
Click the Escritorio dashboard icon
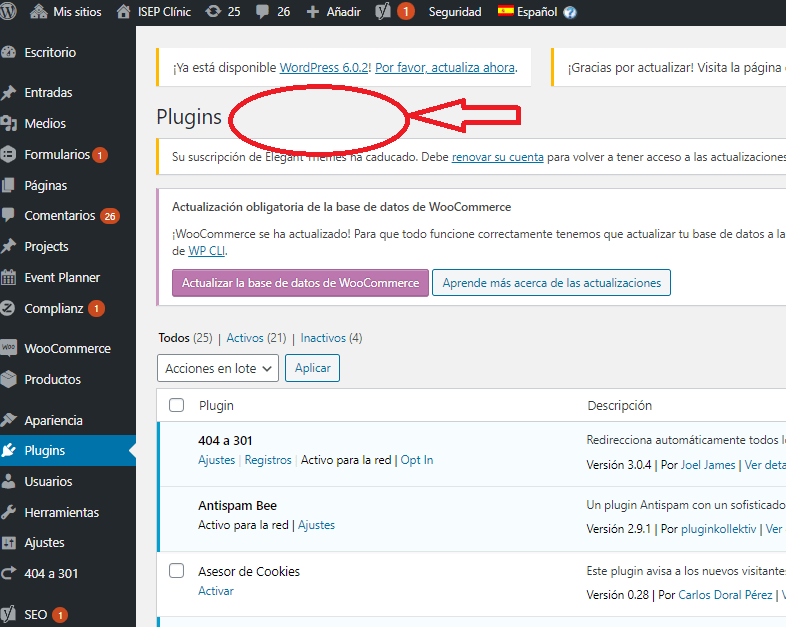tap(9, 52)
